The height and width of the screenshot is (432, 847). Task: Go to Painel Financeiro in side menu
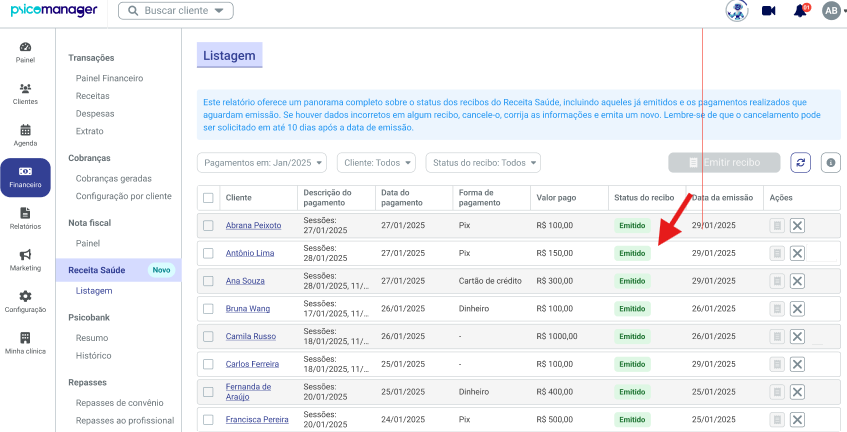(110, 78)
